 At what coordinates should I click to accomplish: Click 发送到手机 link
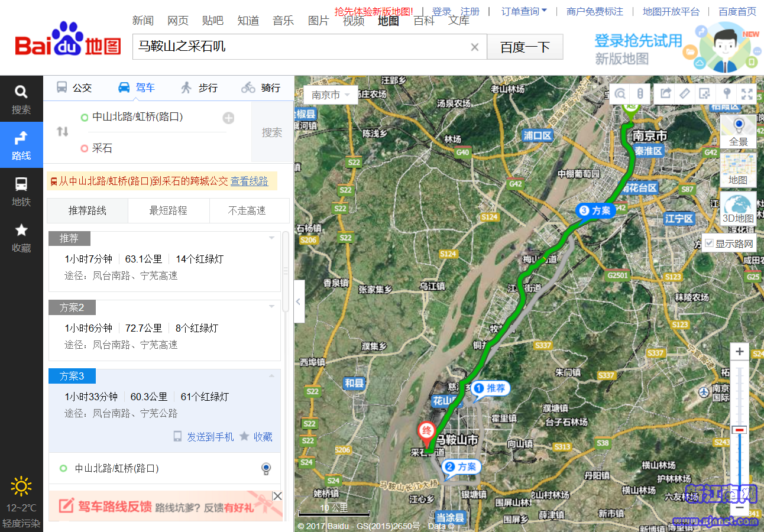(x=203, y=437)
